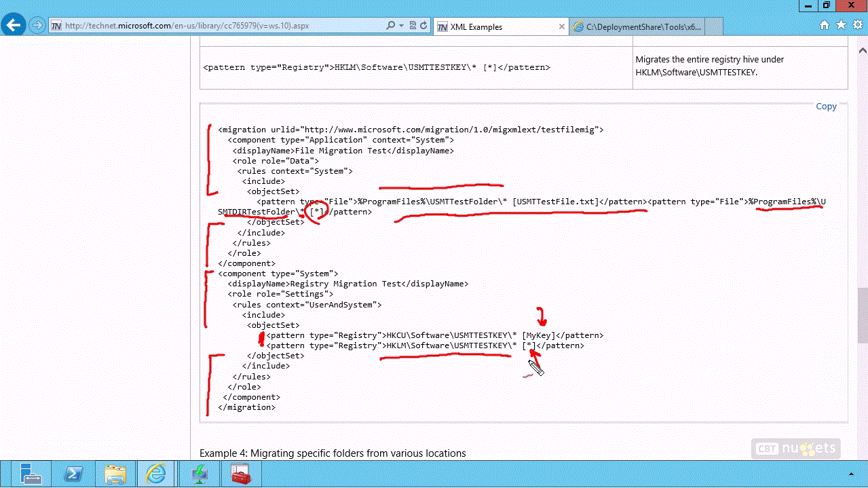Open File Explorer from the taskbar
868x488 pixels.
[x=115, y=474]
